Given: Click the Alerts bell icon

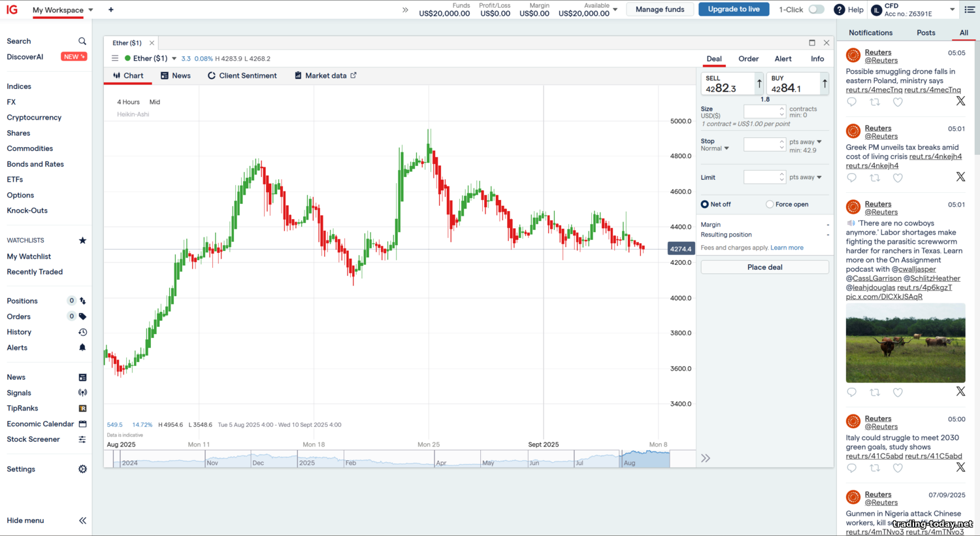Looking at the screenshot, I should (82, 348).
